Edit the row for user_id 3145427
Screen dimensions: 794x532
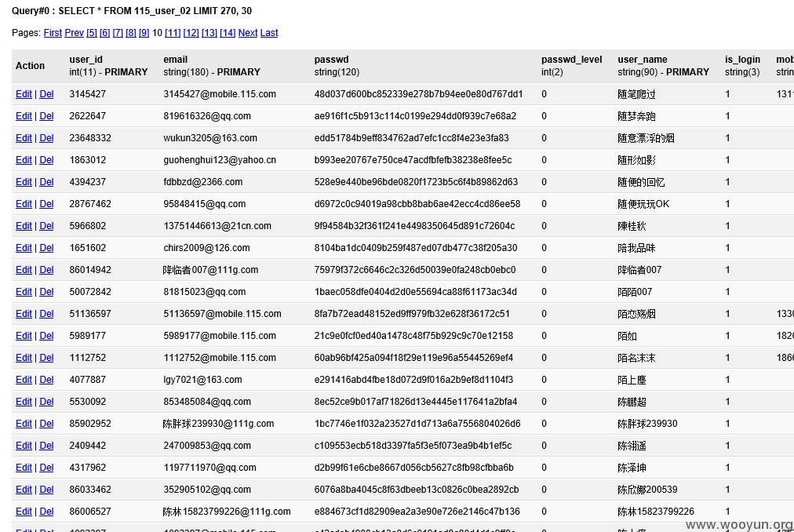24,94
